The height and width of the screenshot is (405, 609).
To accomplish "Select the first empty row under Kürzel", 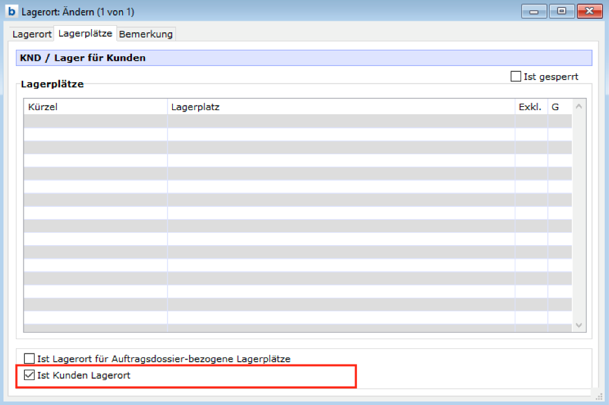I will coord(95,121).
